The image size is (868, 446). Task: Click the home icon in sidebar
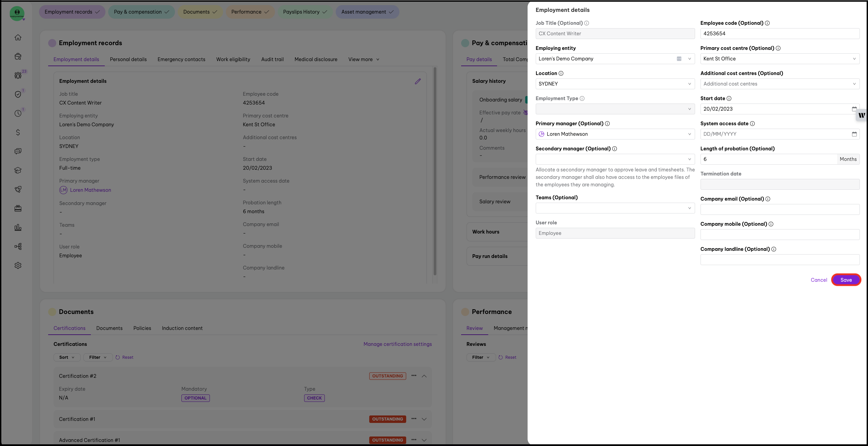[x=18, y=37]
